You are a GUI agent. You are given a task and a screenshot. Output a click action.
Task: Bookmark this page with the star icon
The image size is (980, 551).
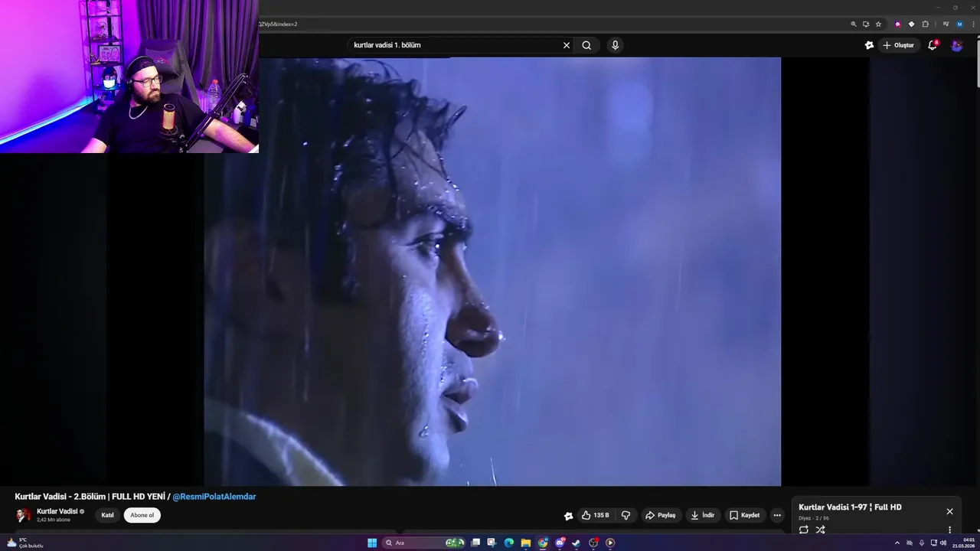pos(878,24)
